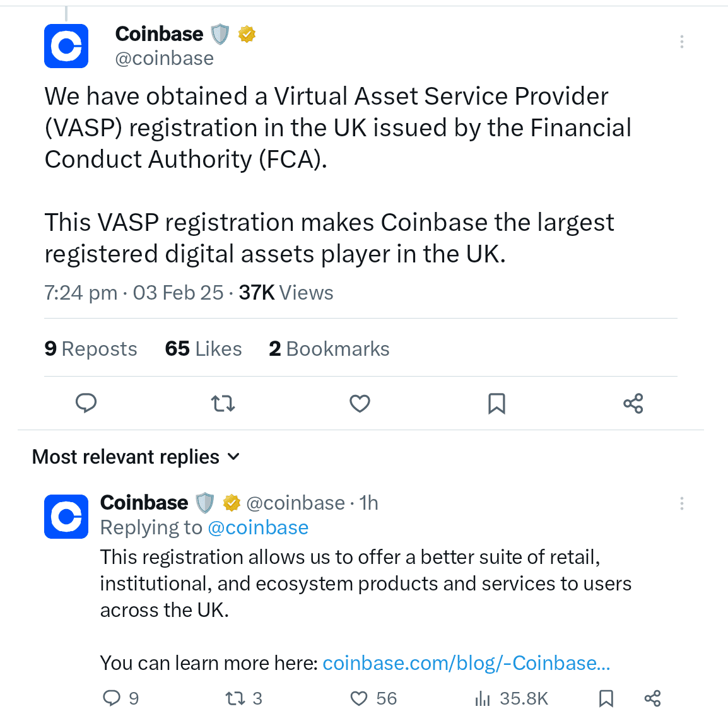Like the main Coinbase tweet
Viewport: 728px width, 716px height.
point(360,403)
